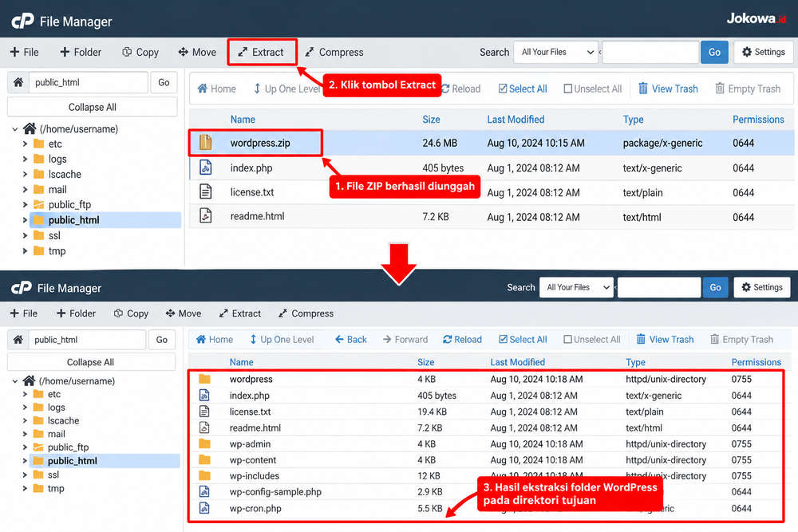Expand the logs folder in the top tree
The image size is (798, 532).
25,160
